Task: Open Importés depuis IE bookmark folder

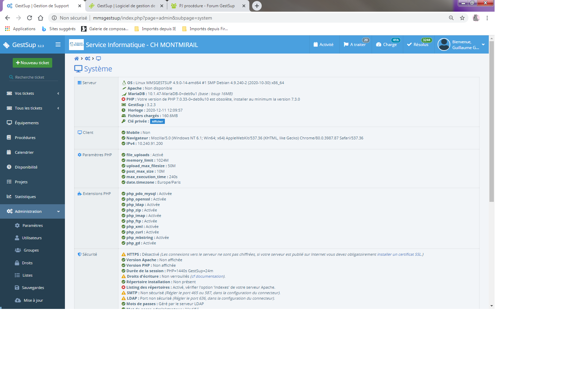Action: (x=155, y=29)
